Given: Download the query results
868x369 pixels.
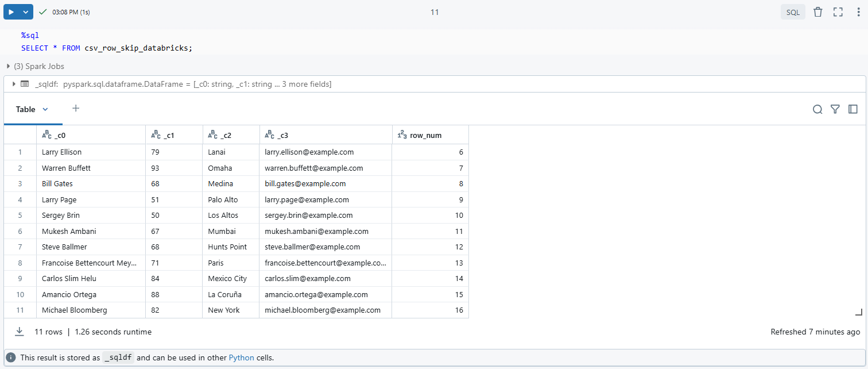Looking at the screenshot, I should (20, 332).
